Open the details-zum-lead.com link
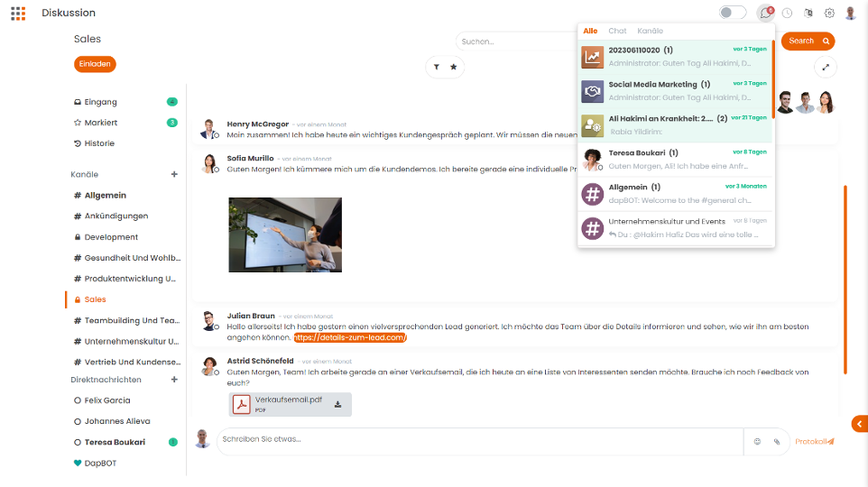The height and width of the screenshot is (487, 868). [350, 337]
